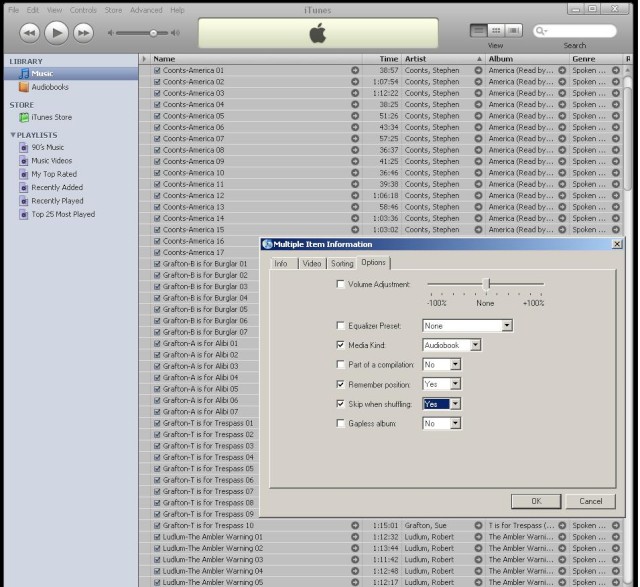Click artist arrow icon for Ludlum-The Ambler Warning 03

click(x=478, y=560)
